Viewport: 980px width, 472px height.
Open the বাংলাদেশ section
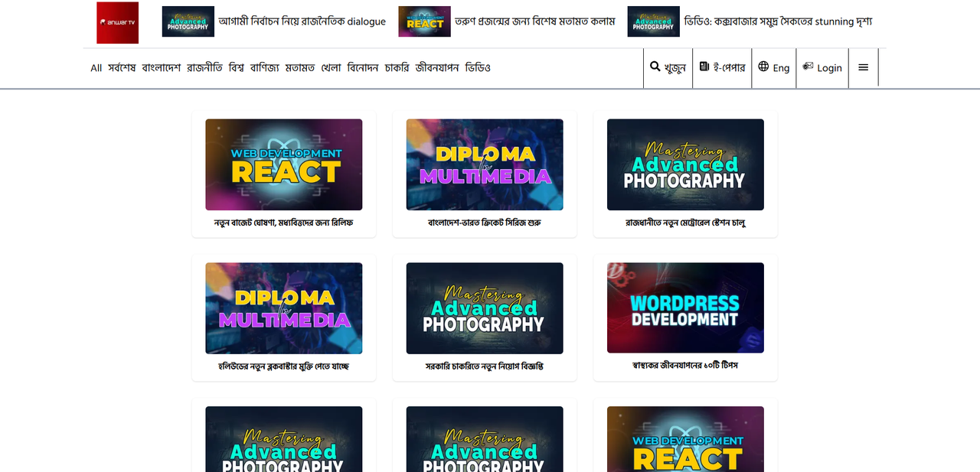coord(162,67)
